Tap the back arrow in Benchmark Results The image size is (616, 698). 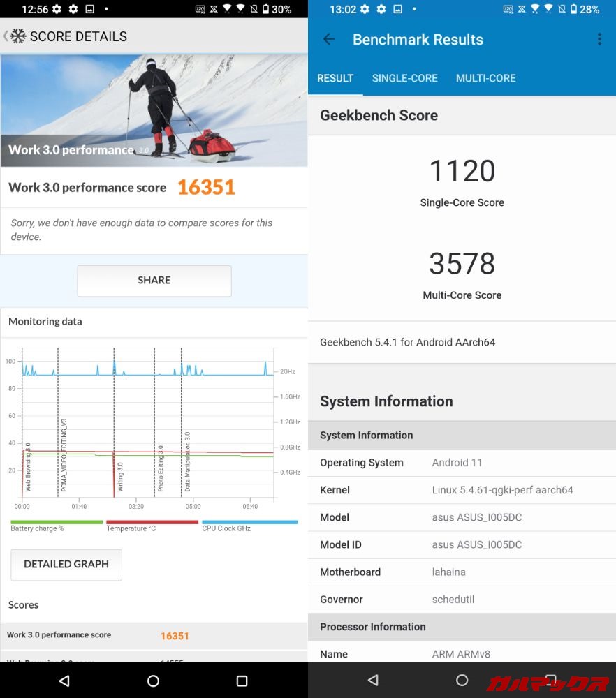click(x=329, y=40)
